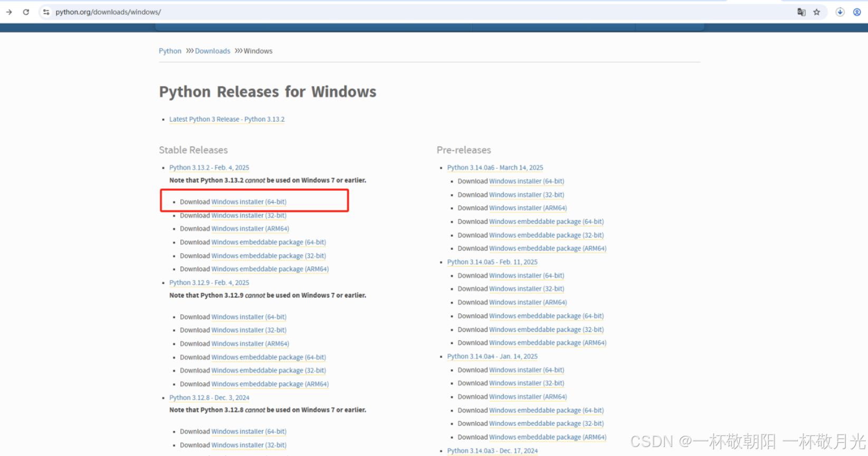Download Python 3.12.8 Windows installer (64-bit)
This screenshot has width=868, height=456.
click(249, 432)
